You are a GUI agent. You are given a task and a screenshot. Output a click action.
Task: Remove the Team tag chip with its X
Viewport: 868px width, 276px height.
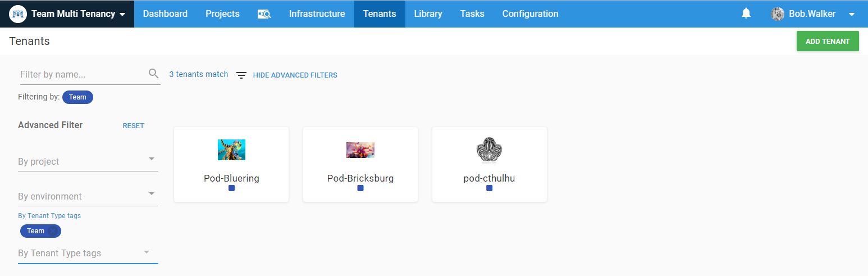[x=53, y=231]
